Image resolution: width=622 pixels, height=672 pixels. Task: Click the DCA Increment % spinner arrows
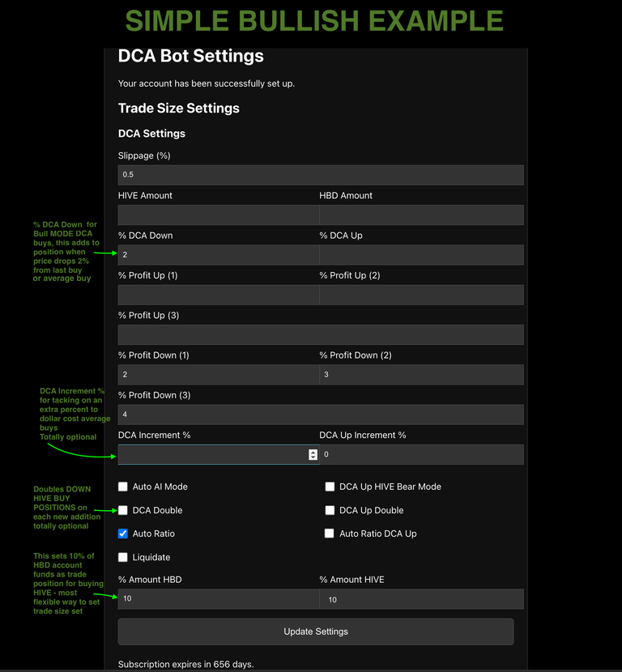point(313,454)
